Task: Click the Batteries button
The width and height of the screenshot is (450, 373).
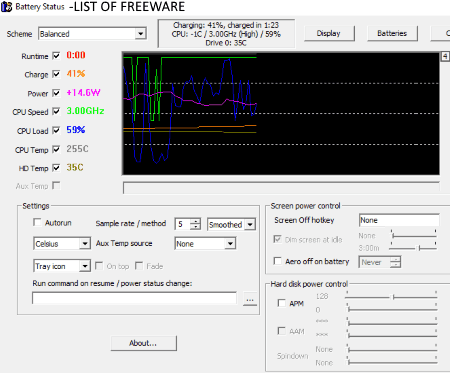Action: point(392,33)
